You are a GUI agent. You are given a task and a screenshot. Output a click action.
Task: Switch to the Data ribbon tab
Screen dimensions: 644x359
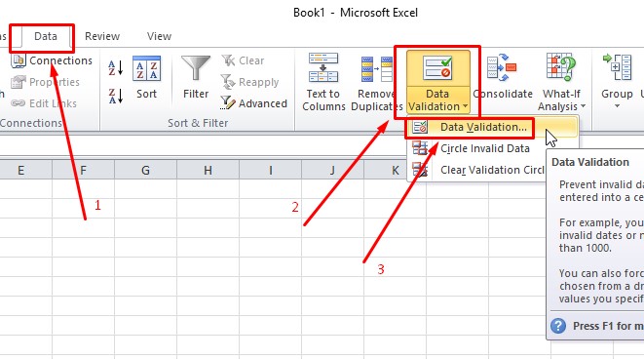(x=45, y=36)
